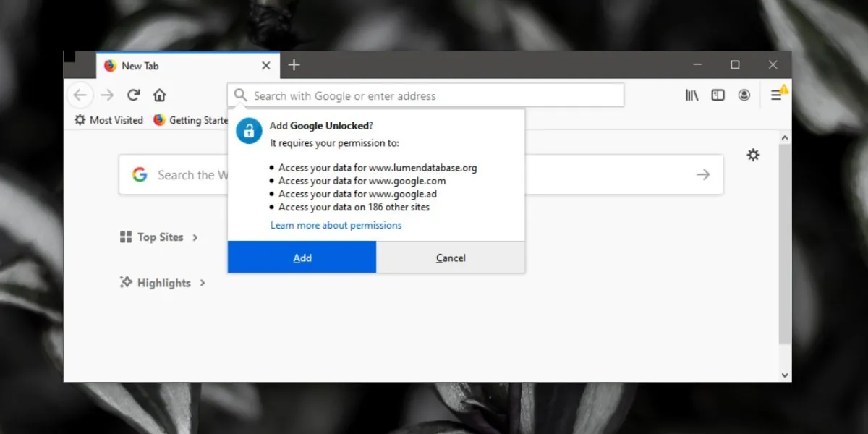Click the www.google.ad permission line

point(357,194)
